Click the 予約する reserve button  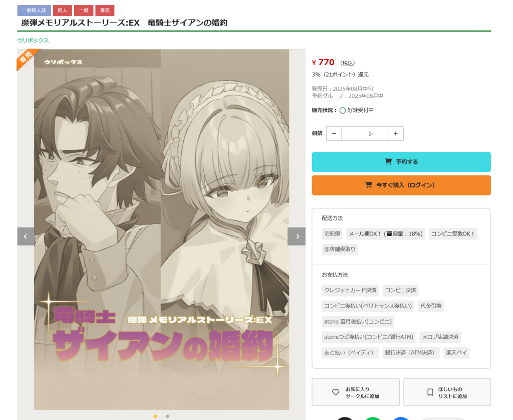tap(401, 162)
